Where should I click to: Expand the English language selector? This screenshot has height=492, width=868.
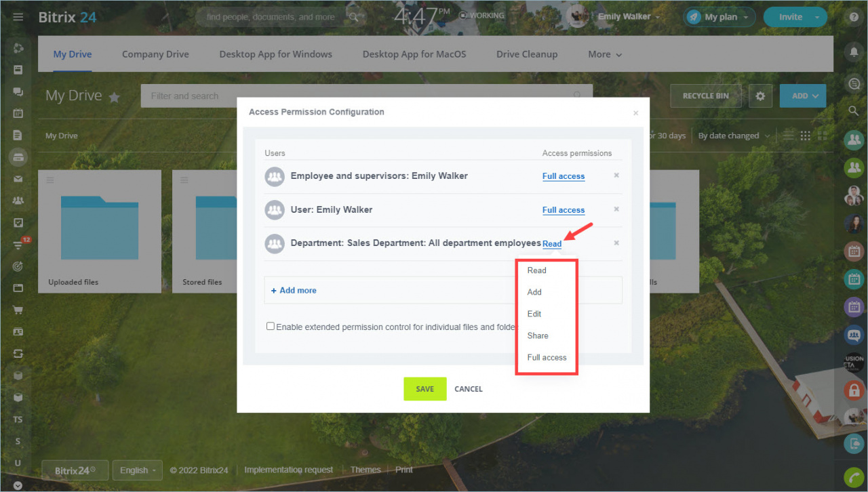click(x=137, y=470)
